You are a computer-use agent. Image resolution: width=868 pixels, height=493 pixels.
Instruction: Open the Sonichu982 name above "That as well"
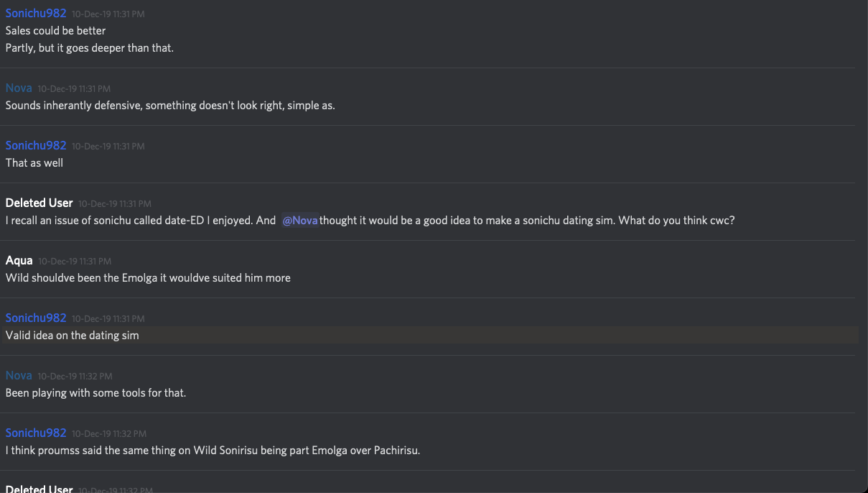click(x=36, y=145)
